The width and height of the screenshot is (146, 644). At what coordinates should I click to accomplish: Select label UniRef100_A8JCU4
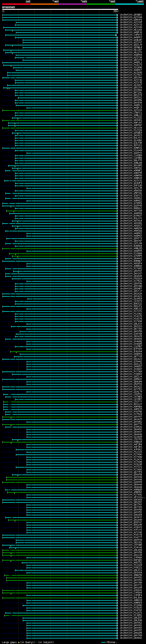[131, 128]
